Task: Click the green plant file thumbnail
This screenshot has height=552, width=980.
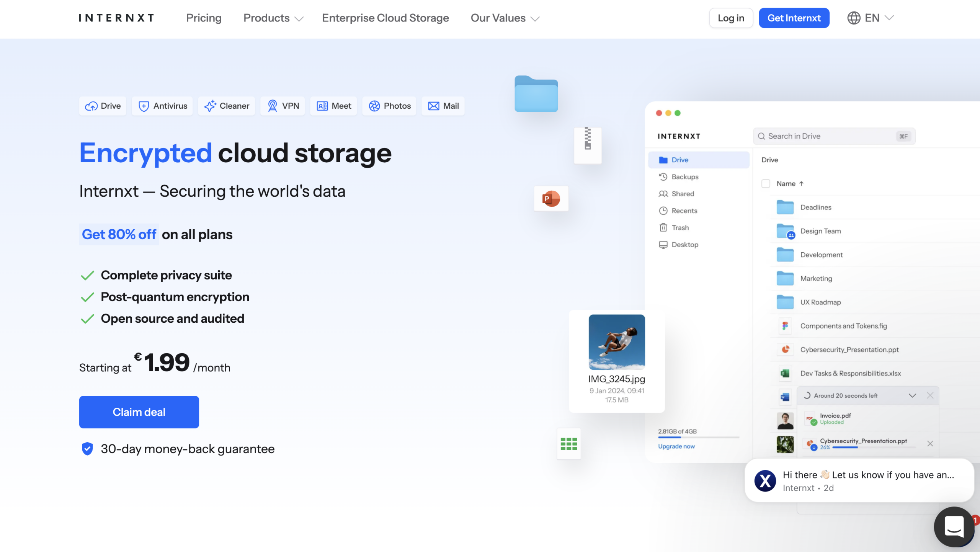Action: coord(785,444)
